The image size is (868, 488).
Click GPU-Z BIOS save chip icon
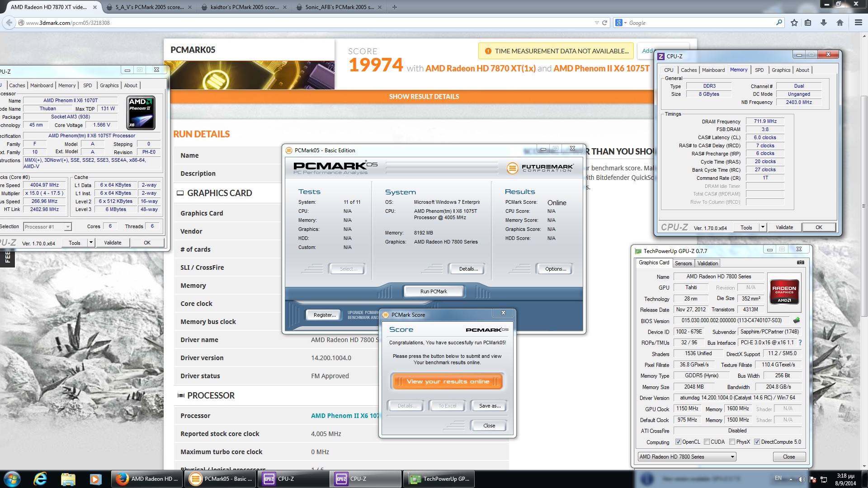(797, 320)
